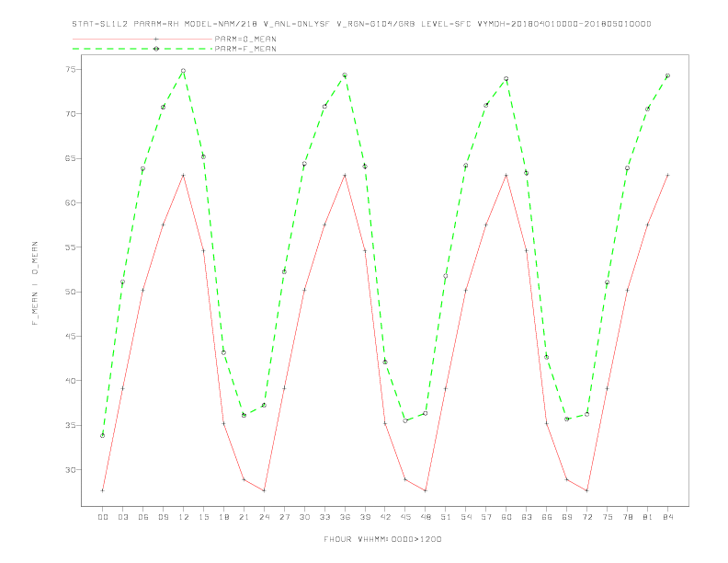Image resolution: width=728 pixels, height=563 pixels.
Task: Click x-axis tick label 15
Action: pyautogui.click(x=203, y=517)
